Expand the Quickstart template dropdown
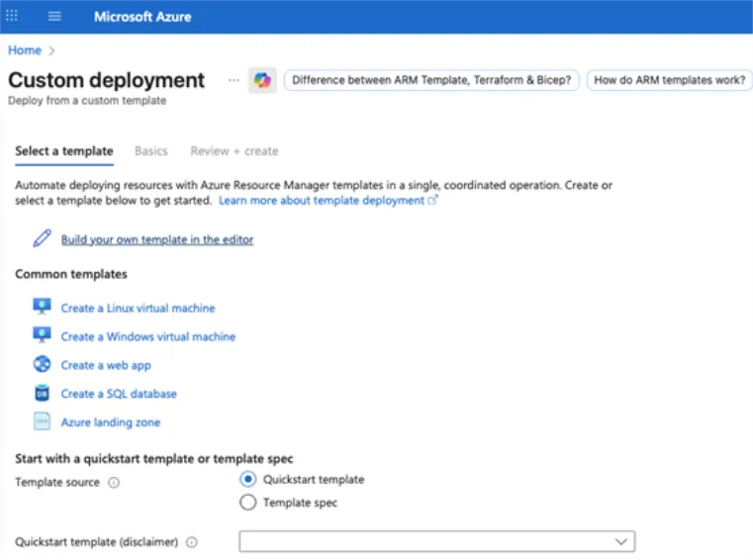Viewport: 753px width, 560px height. click(437, 542)
